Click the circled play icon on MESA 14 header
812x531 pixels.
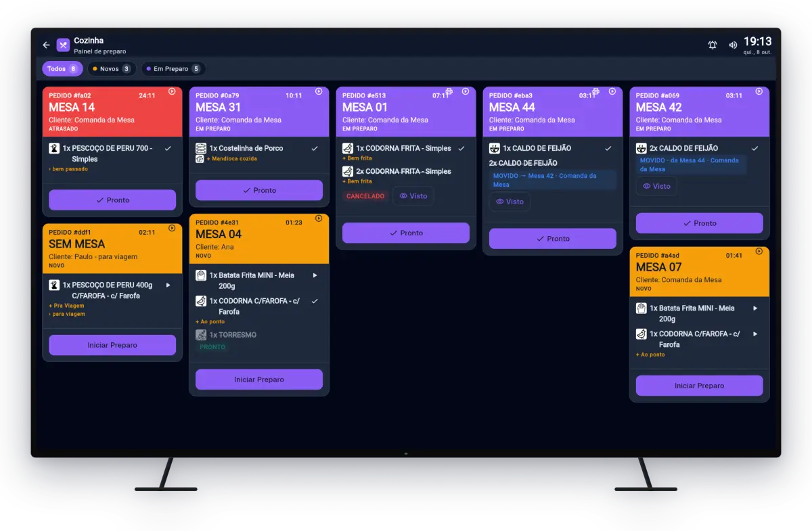[172, 91]
